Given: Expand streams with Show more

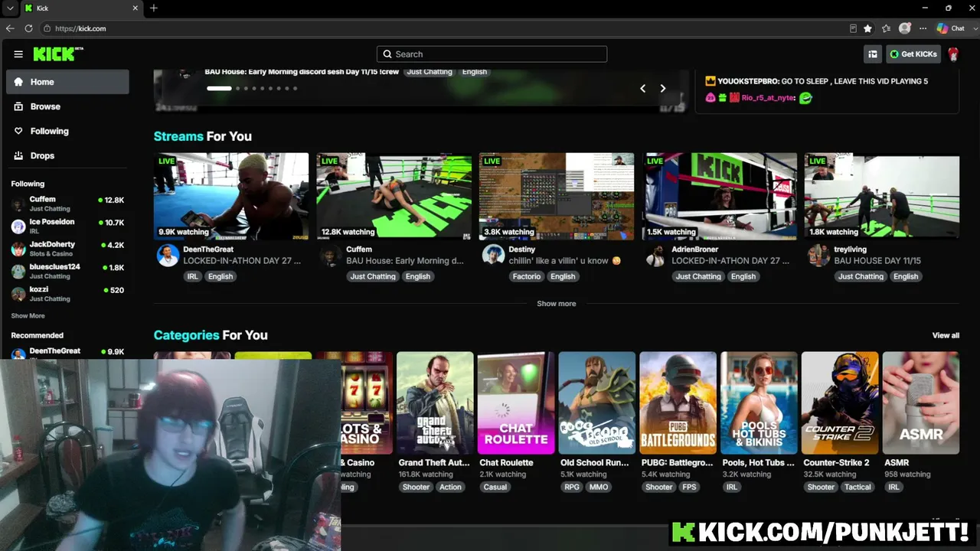Looking at the screenshot, I should coord(557,304).
